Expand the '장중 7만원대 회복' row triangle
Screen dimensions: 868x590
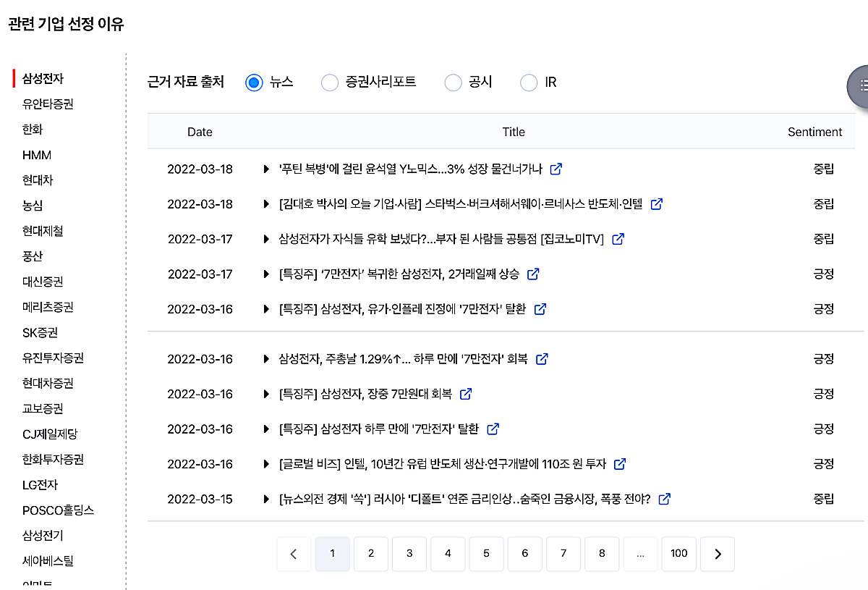(266, 394)
